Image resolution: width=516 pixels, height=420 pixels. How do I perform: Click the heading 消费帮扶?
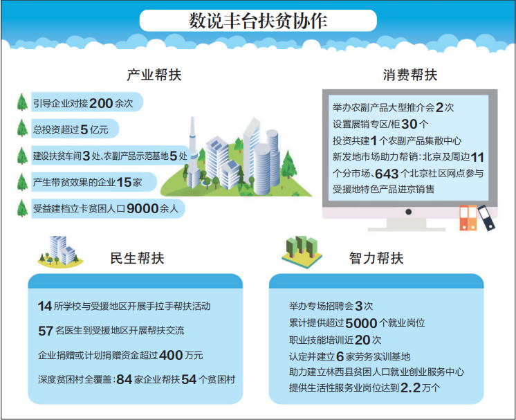(410, 75)
